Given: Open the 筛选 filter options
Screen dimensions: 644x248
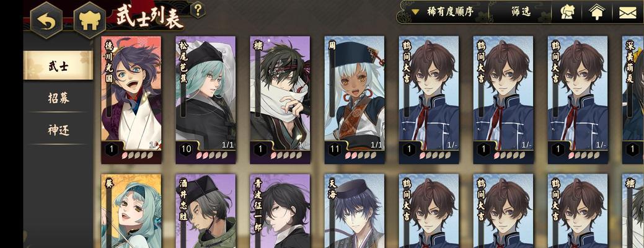Looking at the screenshot, I should click(x=521, y=12).
